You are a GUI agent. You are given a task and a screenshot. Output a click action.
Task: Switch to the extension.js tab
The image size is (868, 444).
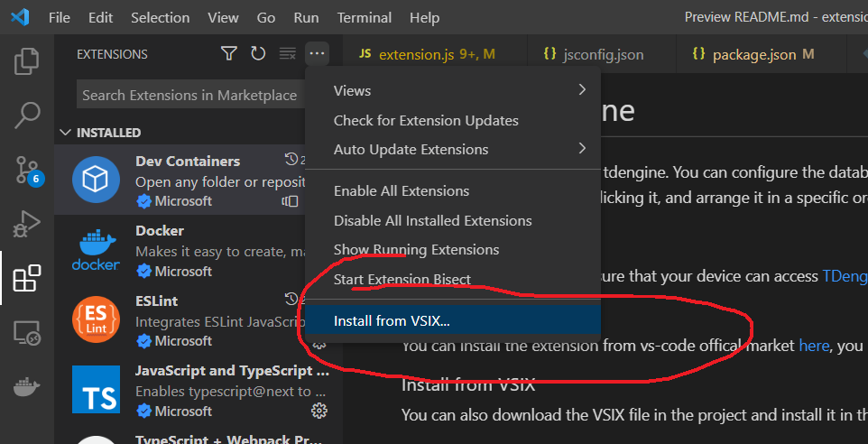click(x=435, y=54)
